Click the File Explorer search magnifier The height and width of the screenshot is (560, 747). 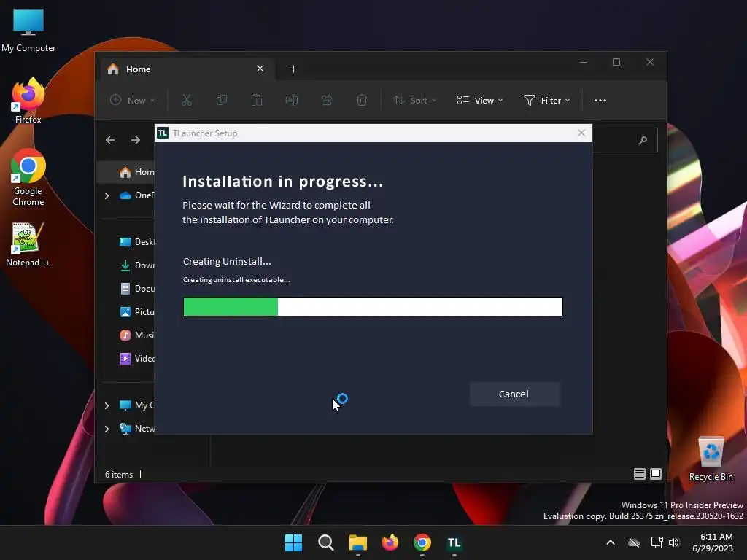click(643, 140)
